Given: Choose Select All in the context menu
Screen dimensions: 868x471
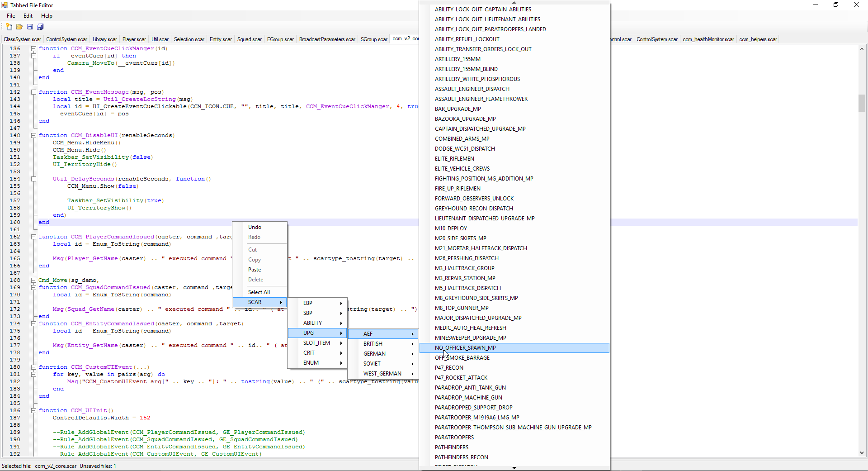Looking at the screenshot, I should pyautogui.click(x=260, y=292).
